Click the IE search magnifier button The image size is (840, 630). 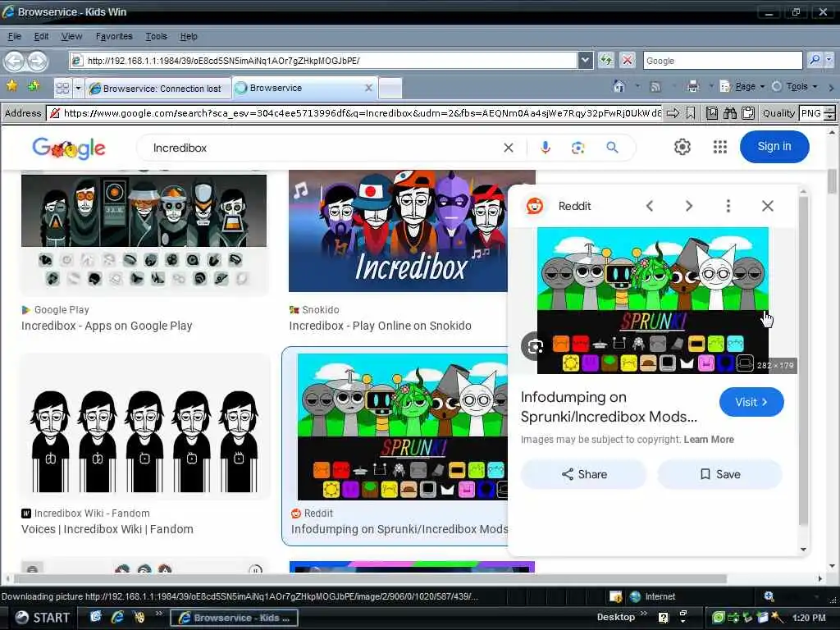point(815,60)
